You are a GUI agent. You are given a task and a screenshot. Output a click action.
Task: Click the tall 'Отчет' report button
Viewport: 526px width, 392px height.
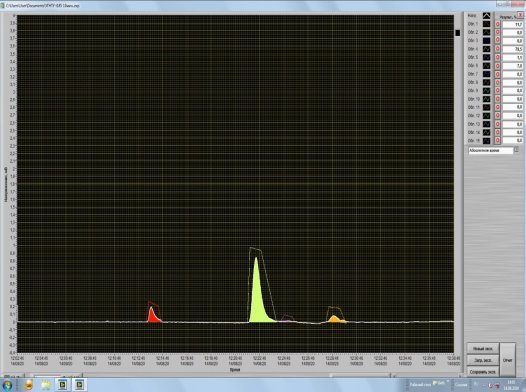(507, 360)
